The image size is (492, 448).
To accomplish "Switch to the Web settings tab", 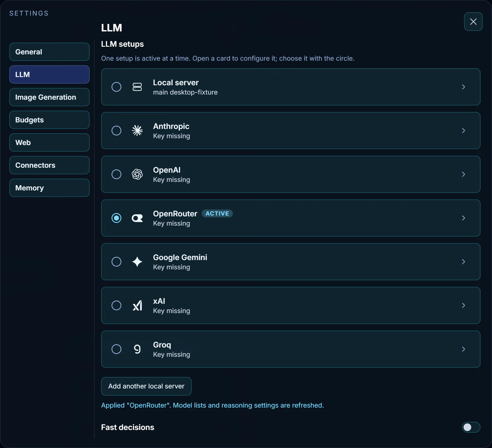I will coord(49,143).
